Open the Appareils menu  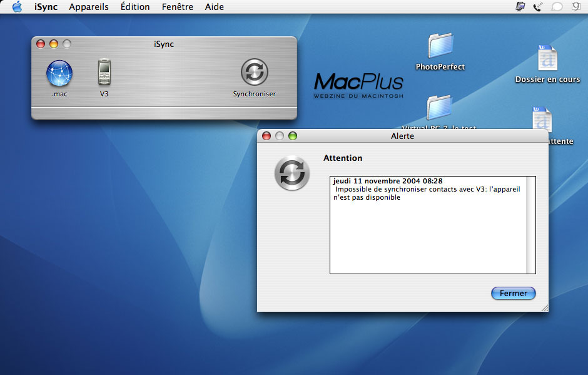(x=89, y=7)
